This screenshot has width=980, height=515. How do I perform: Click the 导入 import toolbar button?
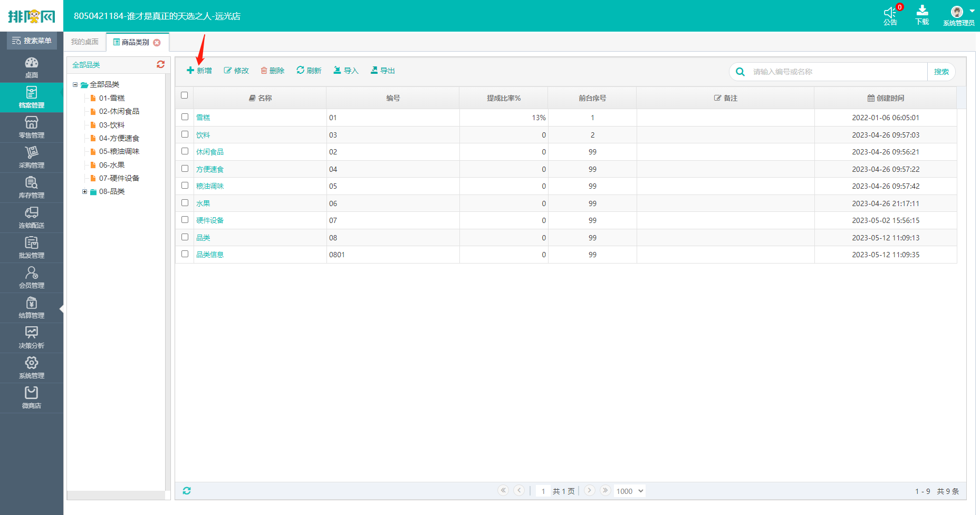(x=346, y=71)
